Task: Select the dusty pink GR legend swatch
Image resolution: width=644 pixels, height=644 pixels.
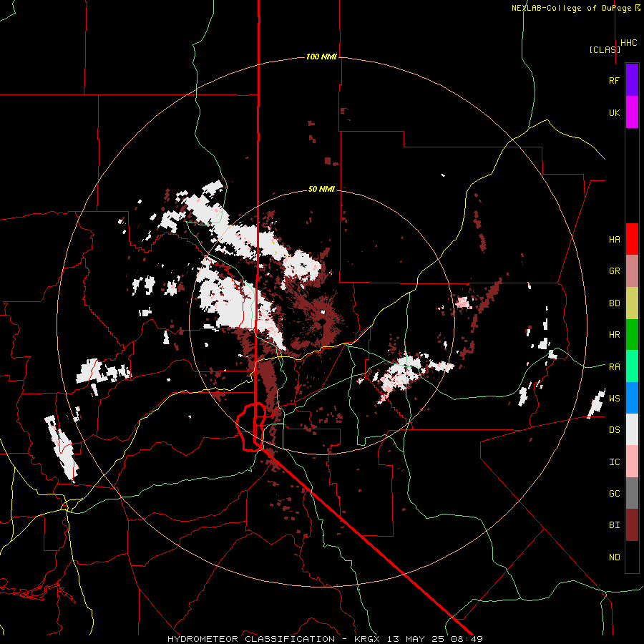Action: coord(632,271)
